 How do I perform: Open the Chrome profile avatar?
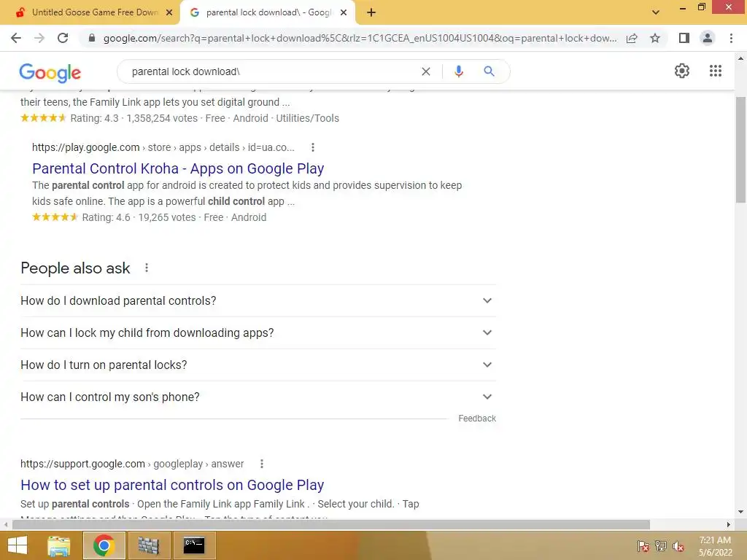(708, 38)
